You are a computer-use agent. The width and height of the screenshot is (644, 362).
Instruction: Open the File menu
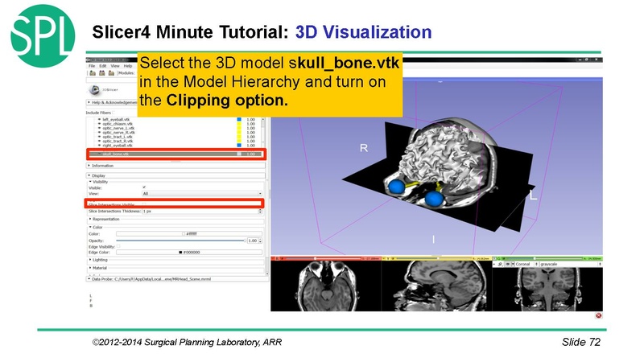92,66
